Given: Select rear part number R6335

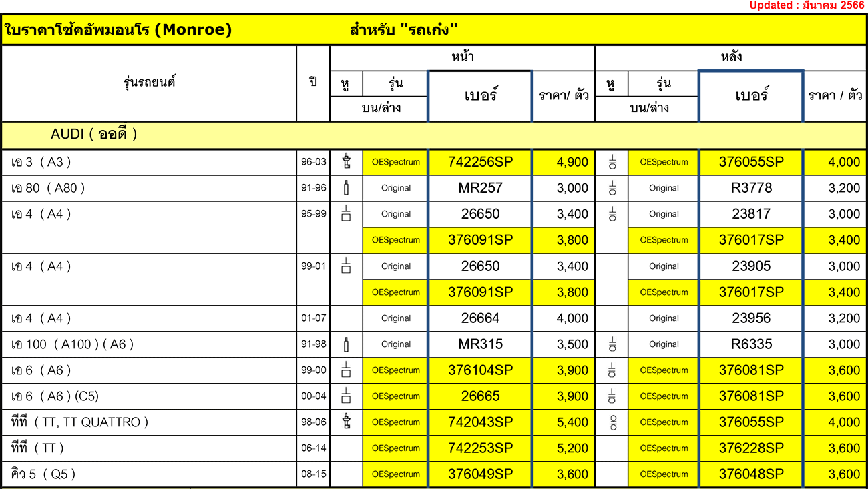Looking at the screenshot, I should (x=751, y=344).
